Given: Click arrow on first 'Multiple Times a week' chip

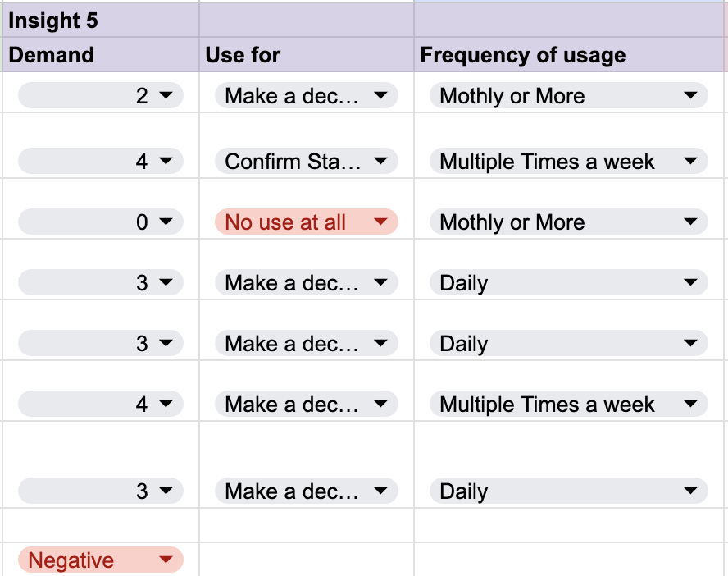Looking at the screenshot, I should click(x=690, y=161).
